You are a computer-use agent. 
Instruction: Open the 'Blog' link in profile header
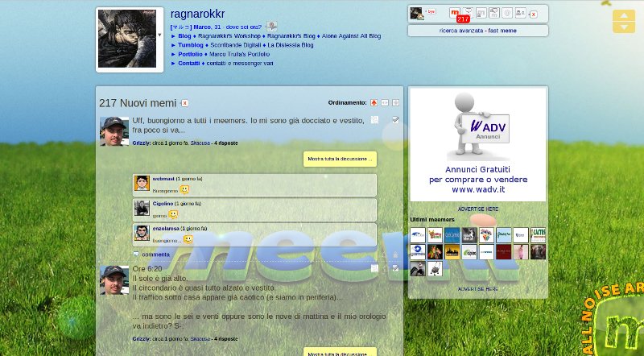point(184,36)
